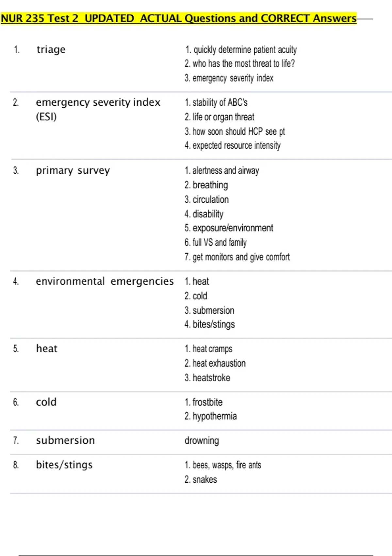Click the "expected resource intensity" line
Viewport: 392px width, 556px height.
click(x=236, y=146)
